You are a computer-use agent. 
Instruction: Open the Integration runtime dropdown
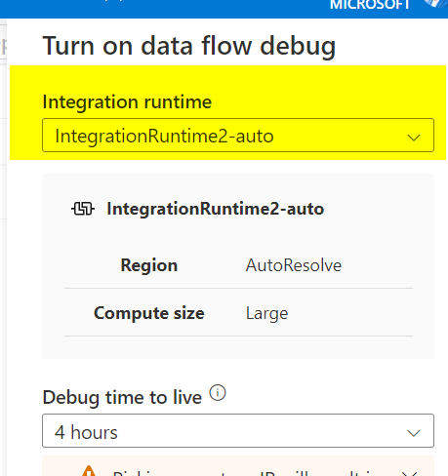[238, 136]
